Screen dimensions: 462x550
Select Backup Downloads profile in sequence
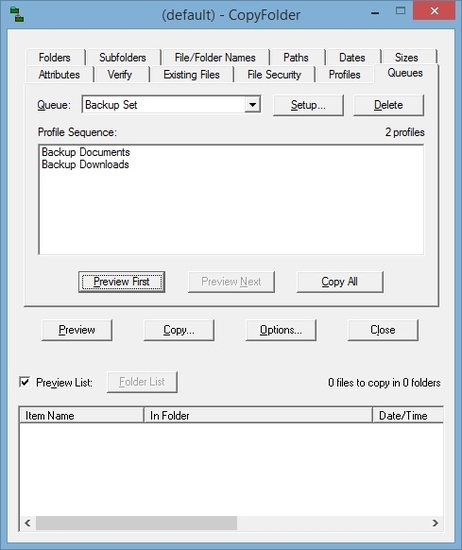coord(85,164)
